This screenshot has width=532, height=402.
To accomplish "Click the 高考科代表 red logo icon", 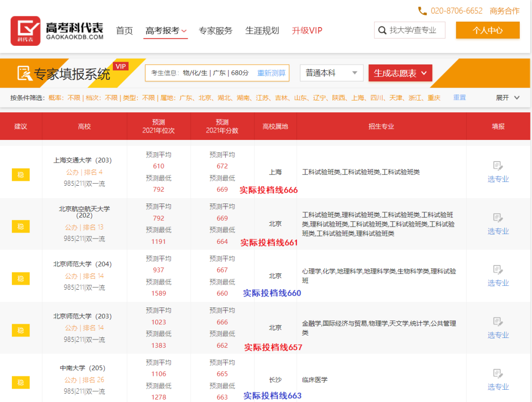I will 26,31.
